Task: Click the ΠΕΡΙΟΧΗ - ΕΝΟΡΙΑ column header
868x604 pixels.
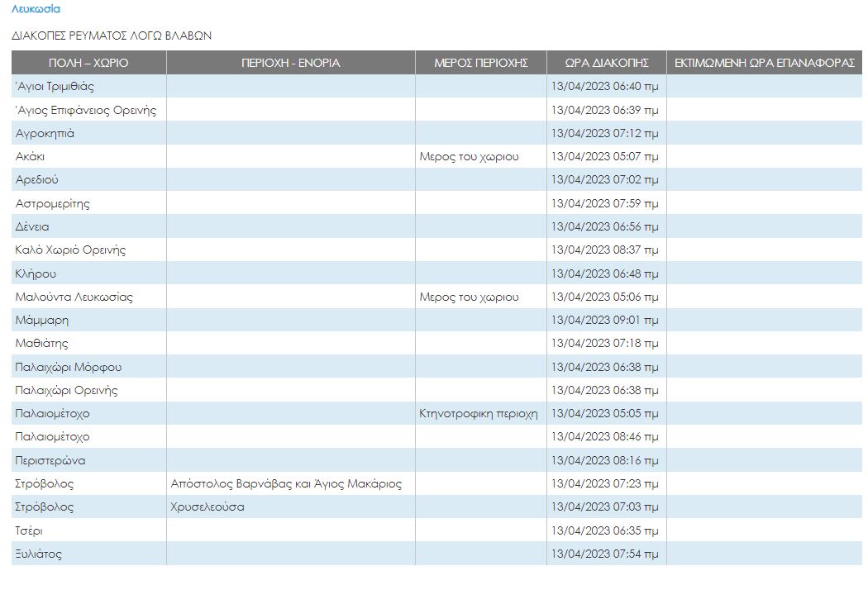Action: [291, 63]
